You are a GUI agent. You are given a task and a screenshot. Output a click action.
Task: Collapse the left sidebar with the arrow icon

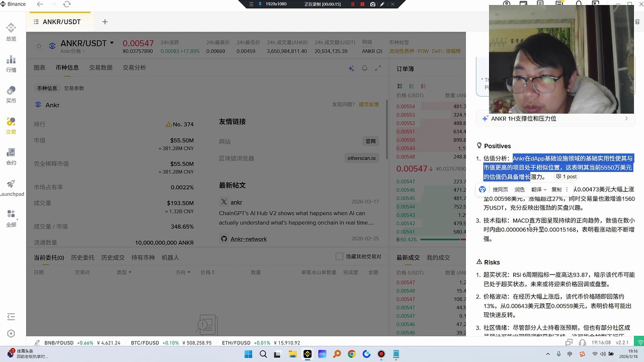click(11, 317)
